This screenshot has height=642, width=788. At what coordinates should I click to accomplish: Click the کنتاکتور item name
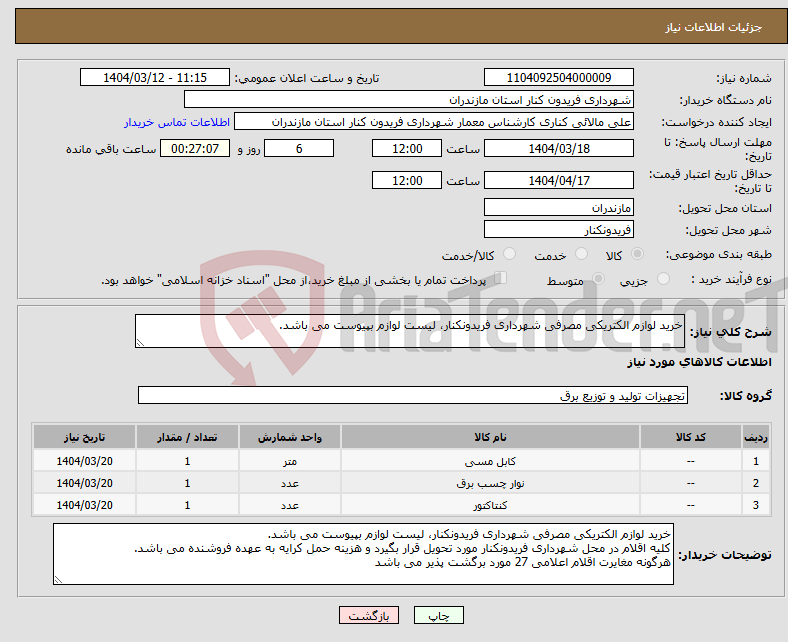[x=490, y=505]
